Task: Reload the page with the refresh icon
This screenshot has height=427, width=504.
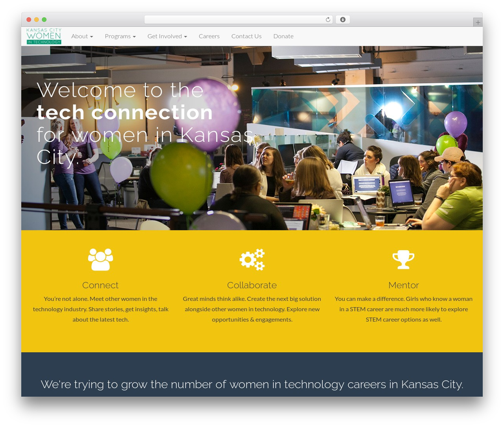Action: 328,20
